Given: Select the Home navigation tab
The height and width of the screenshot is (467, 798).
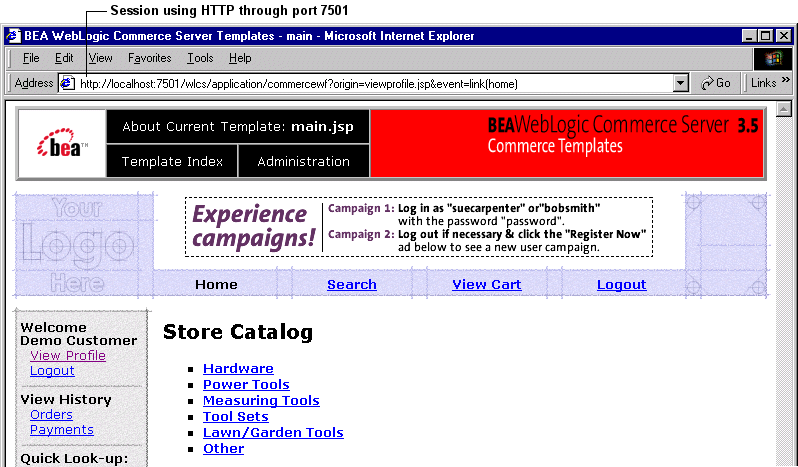Looking at the screenshot, I should [x=216, y=284].
